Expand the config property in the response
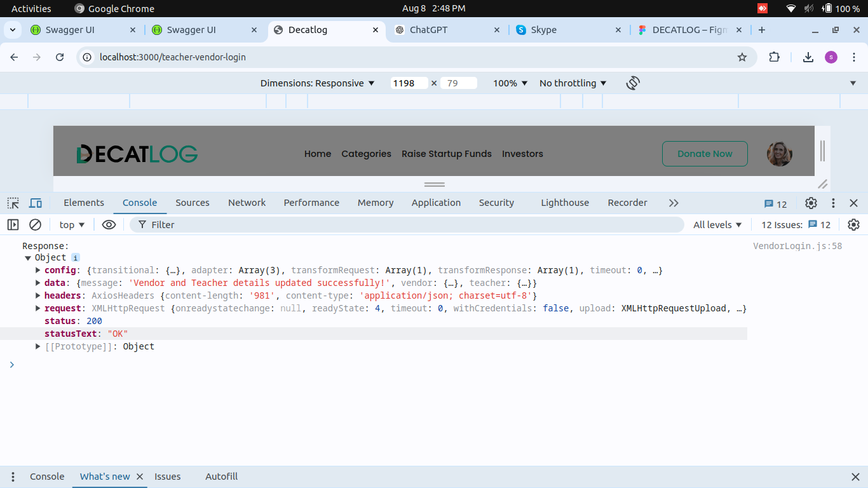This screenshot has width=868, height=488. click(x=39, y=271)
